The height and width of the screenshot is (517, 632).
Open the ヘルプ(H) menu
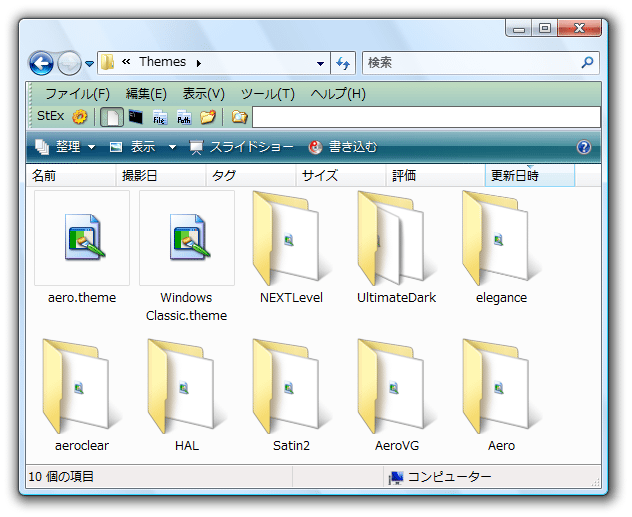(x=338, y=94)
